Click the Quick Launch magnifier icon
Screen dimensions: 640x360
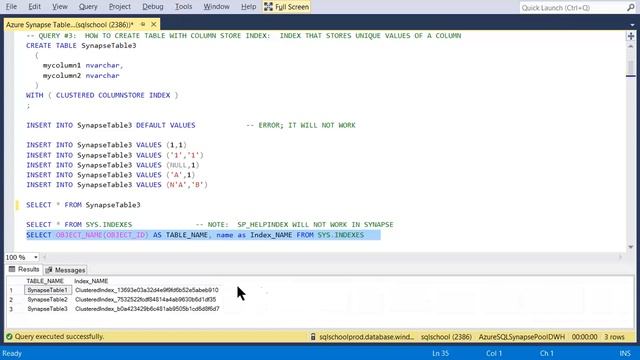[x=631, y=7]
